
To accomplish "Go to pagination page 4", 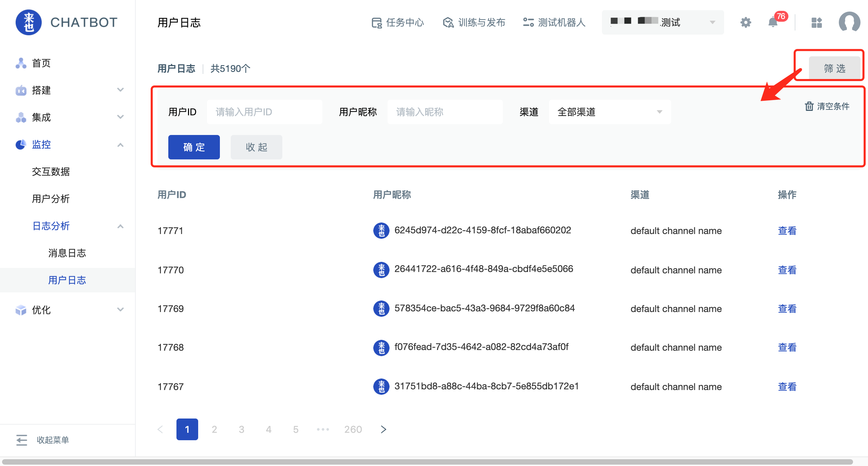I will 269,429.
